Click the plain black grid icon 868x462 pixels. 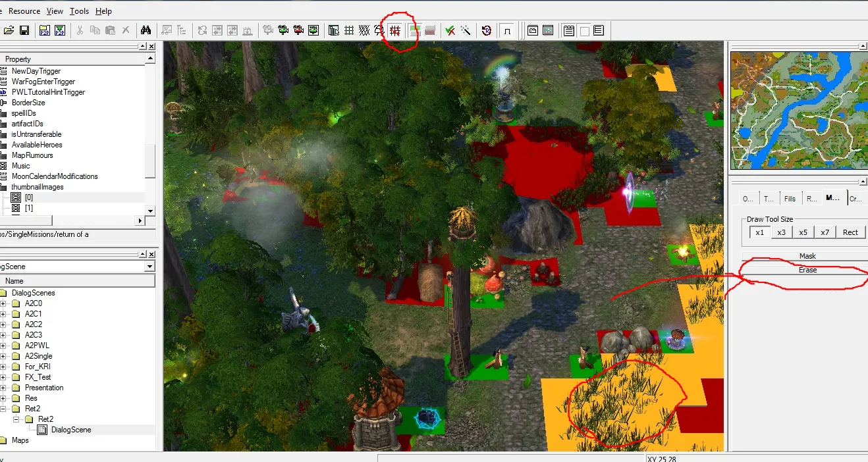(x=348, y=30)
